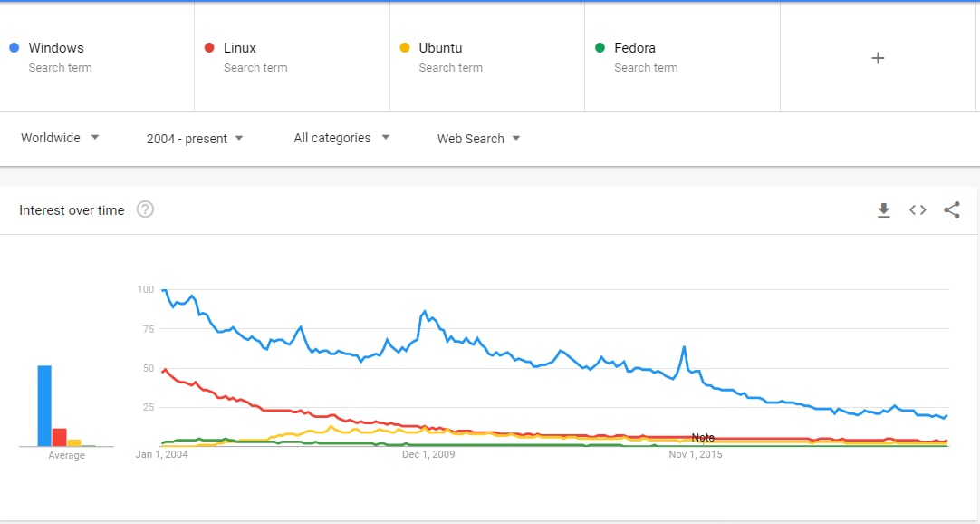Screen dimensions: 980x524
Task: Add a comparison term with plus icon
Action: (x=878, y=58)
